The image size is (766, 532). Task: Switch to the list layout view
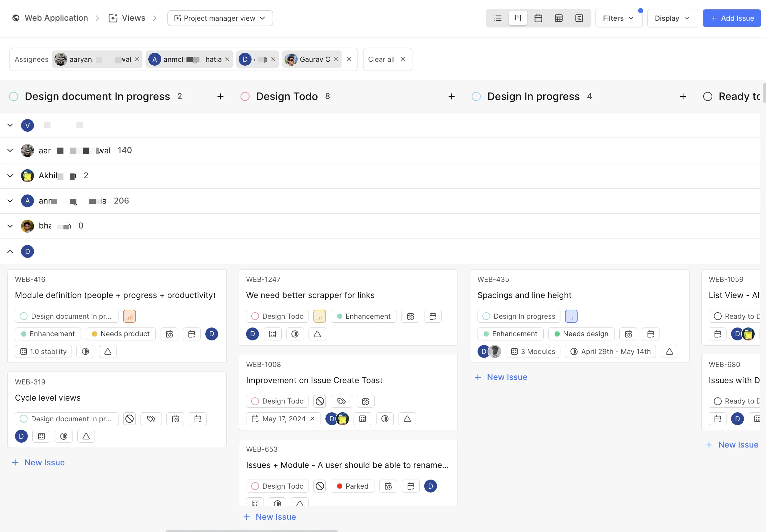click(498, 18)
